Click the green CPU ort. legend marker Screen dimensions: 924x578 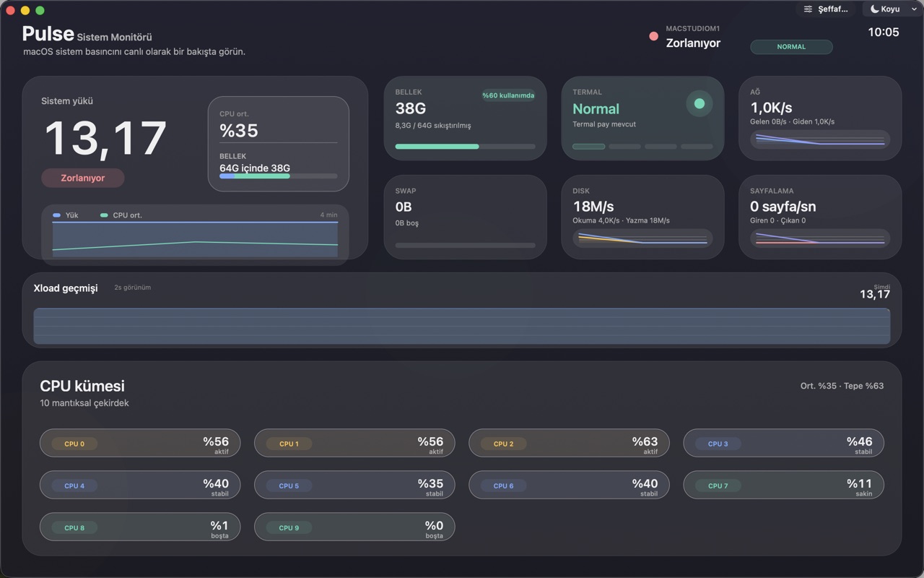pos(104,215)
